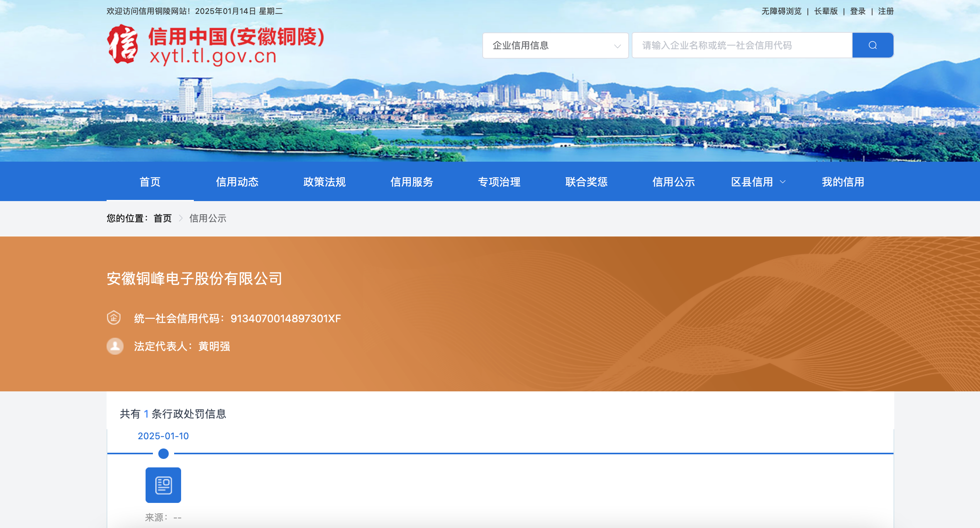Expand the 区县信用 menu chevron

click(783, 182)
